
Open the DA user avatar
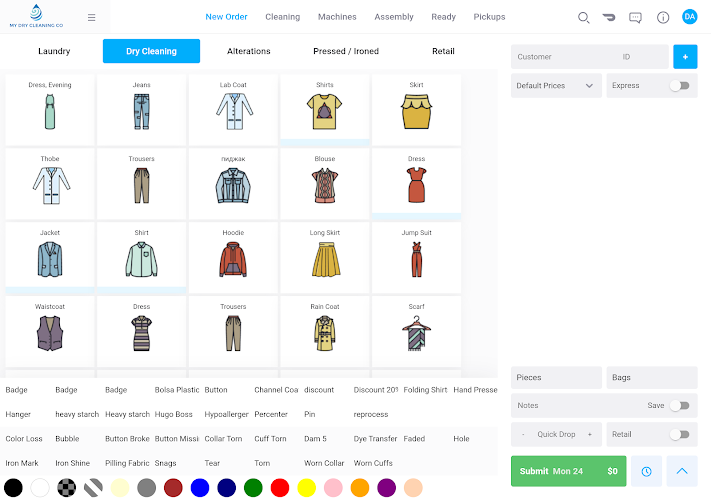click(x=690, y=17)
